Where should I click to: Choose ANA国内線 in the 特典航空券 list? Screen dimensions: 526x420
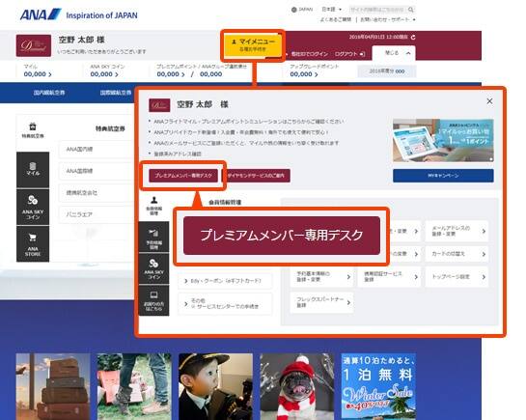[96, 150]
